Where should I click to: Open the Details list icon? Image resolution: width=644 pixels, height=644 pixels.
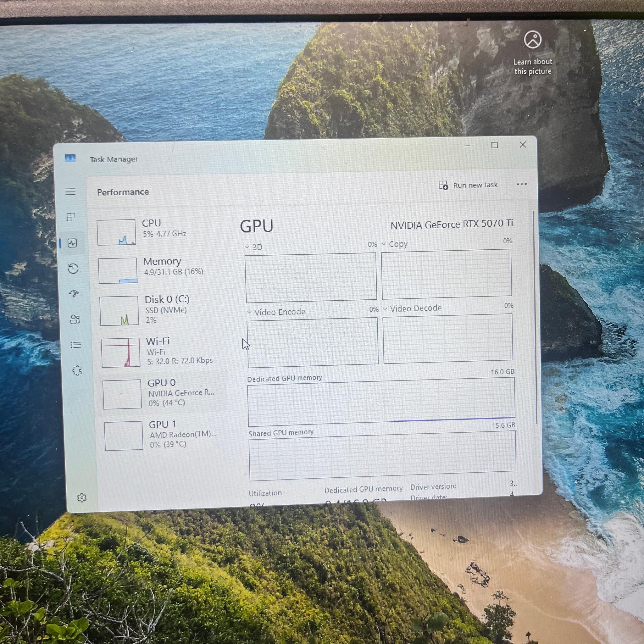click(x=76, y=345)
